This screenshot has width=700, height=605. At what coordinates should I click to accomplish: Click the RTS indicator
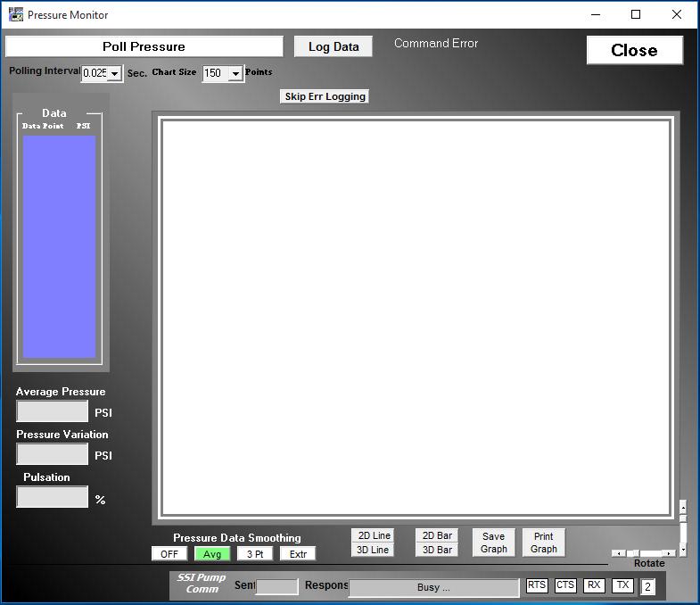536,585
